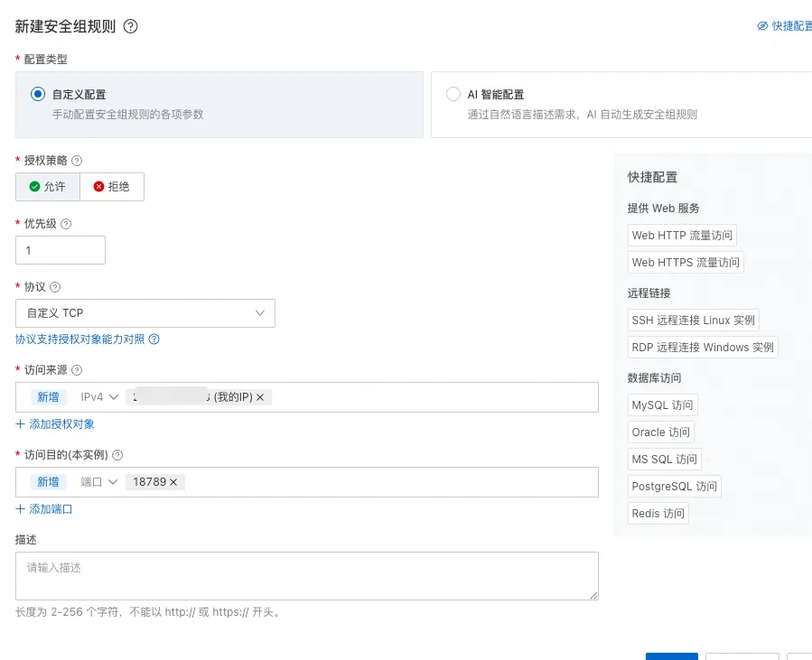Apply Redis 访问 quick config
The image size is (812, 660).
coord(658,514)
